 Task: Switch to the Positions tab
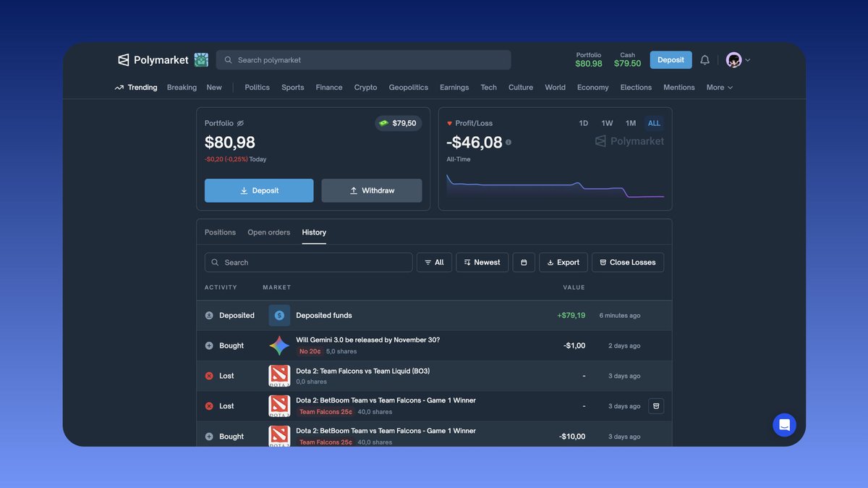tap(220, 232)
